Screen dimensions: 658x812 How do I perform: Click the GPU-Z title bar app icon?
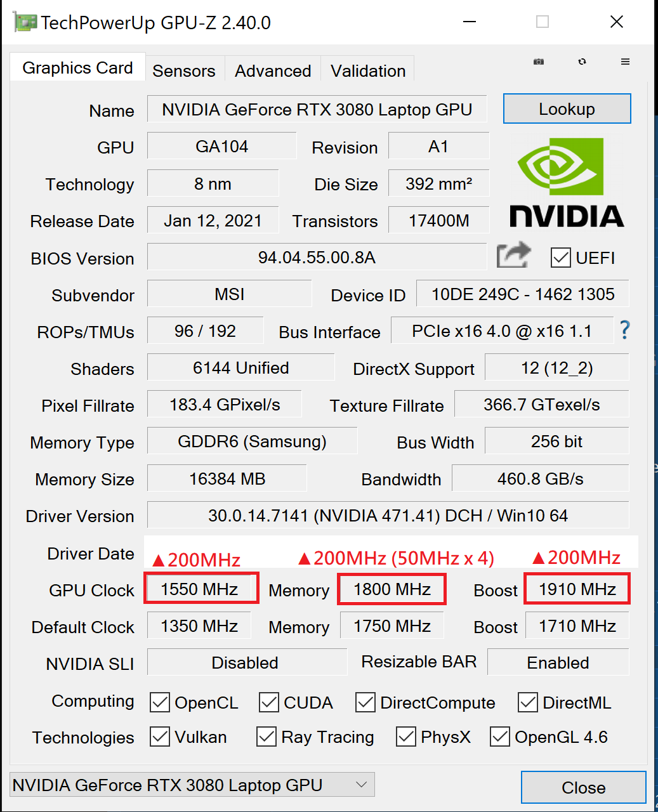tap(25, 22)
